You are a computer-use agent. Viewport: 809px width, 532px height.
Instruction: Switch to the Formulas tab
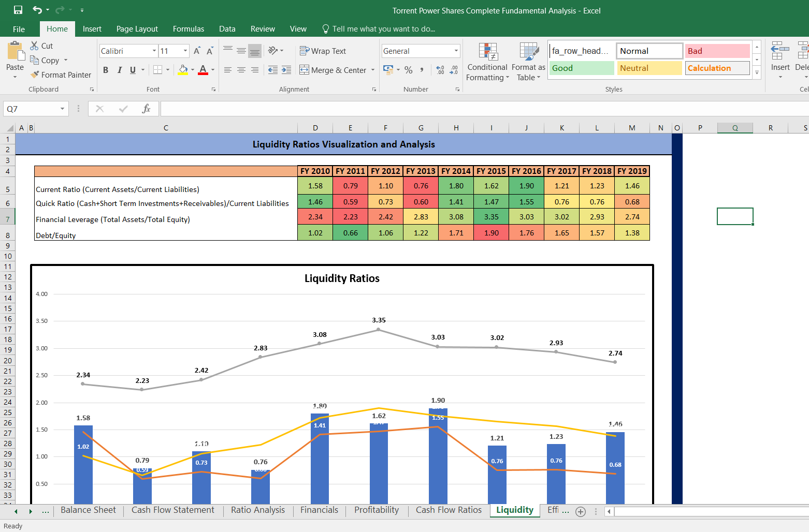pos(189,29)
